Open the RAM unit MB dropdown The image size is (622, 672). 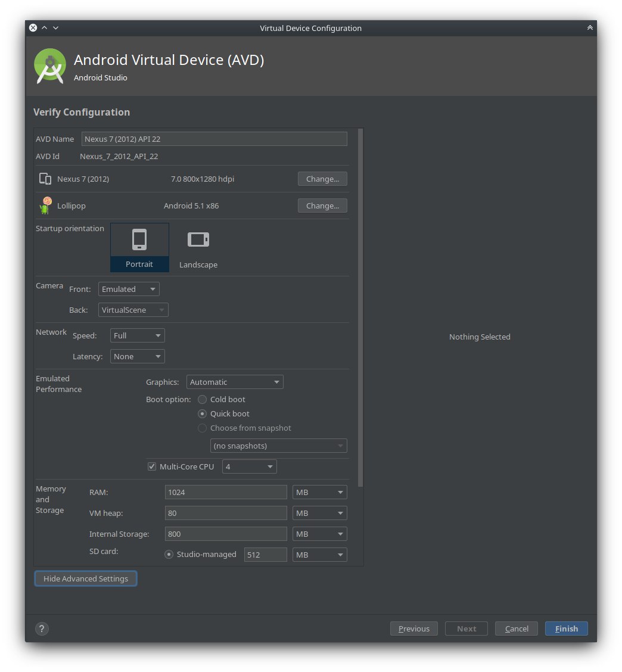[x=320, y=492]
